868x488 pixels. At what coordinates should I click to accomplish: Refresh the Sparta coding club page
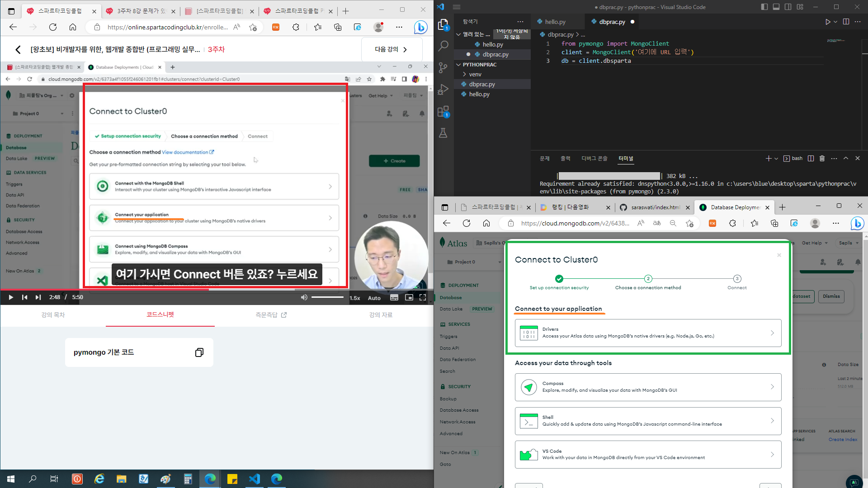pyautogui.click(x=53, y=27)
